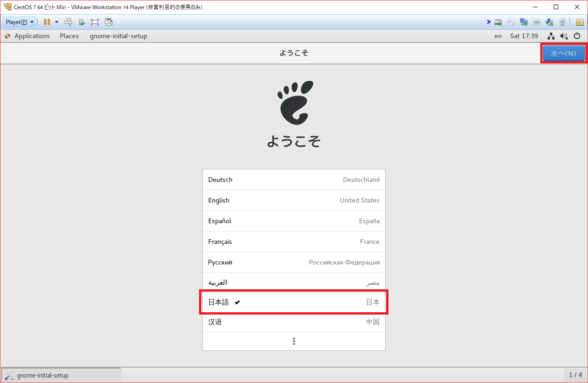This screenshot has width=588, height=383.
Task: Select Arabic العربية language row
Action: (x=294, y=282)
